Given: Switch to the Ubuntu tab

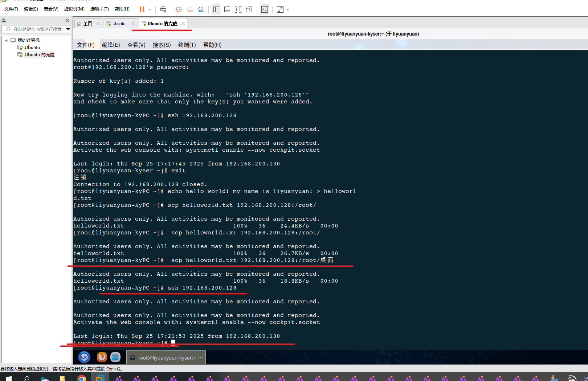Looking at the screenshot, I should 118,24.
